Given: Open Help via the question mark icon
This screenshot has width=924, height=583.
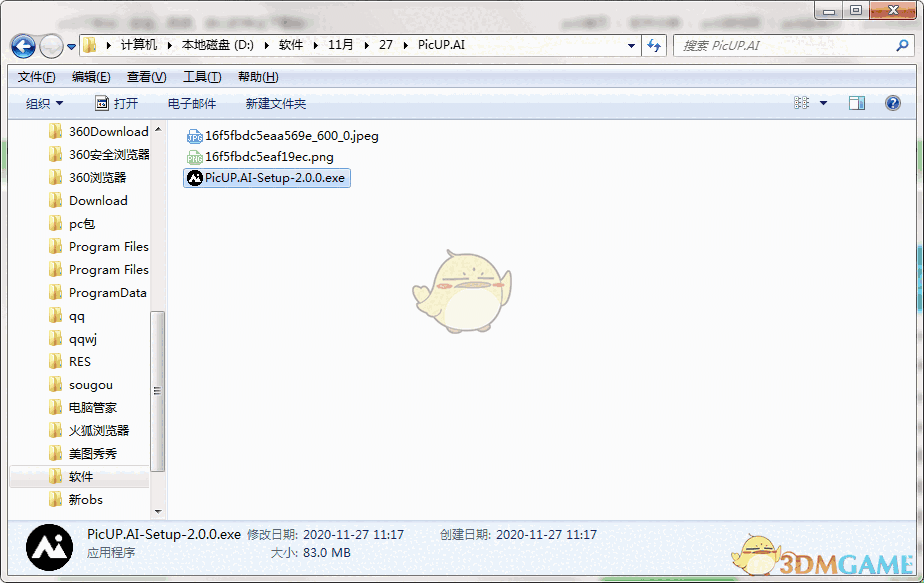Looking at the screenshot, I should coord(891,102).
